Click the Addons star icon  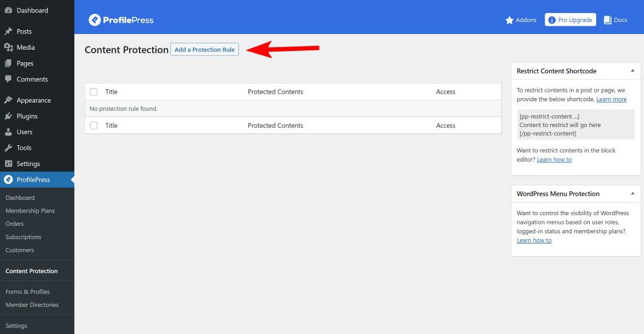[509, 20]
